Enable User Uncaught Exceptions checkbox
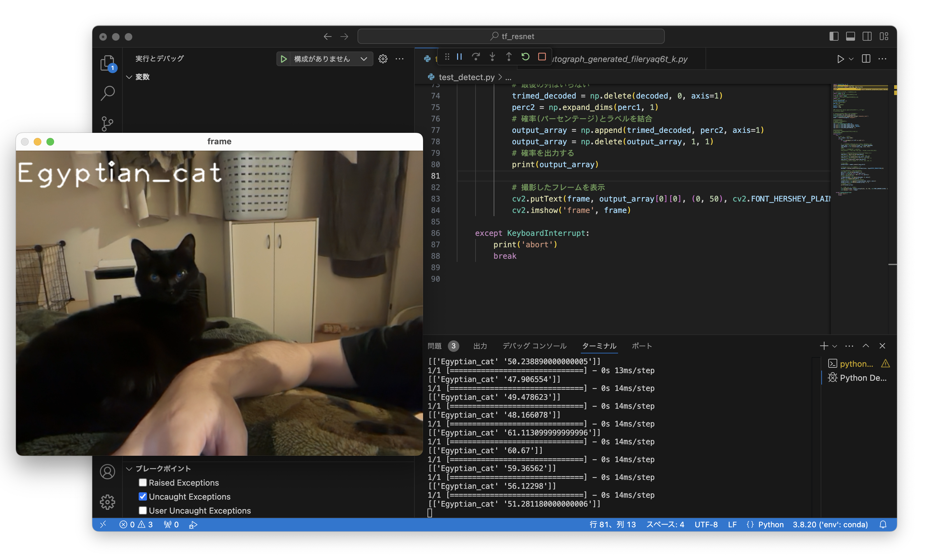Image resolution: width=925 pixels, height=560 pixels. pyautogui.click(x=143, y=510)
